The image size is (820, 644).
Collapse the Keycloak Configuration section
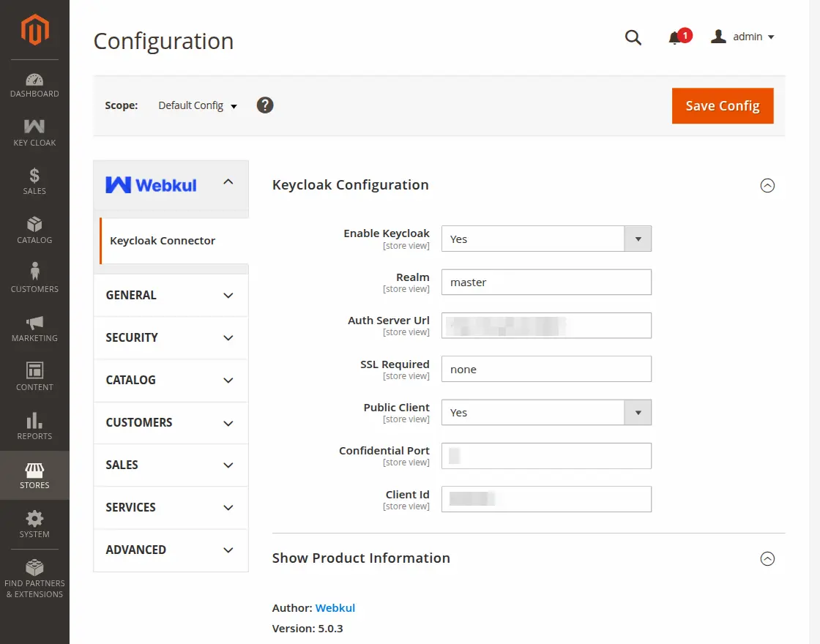click(x=767, y=186)
